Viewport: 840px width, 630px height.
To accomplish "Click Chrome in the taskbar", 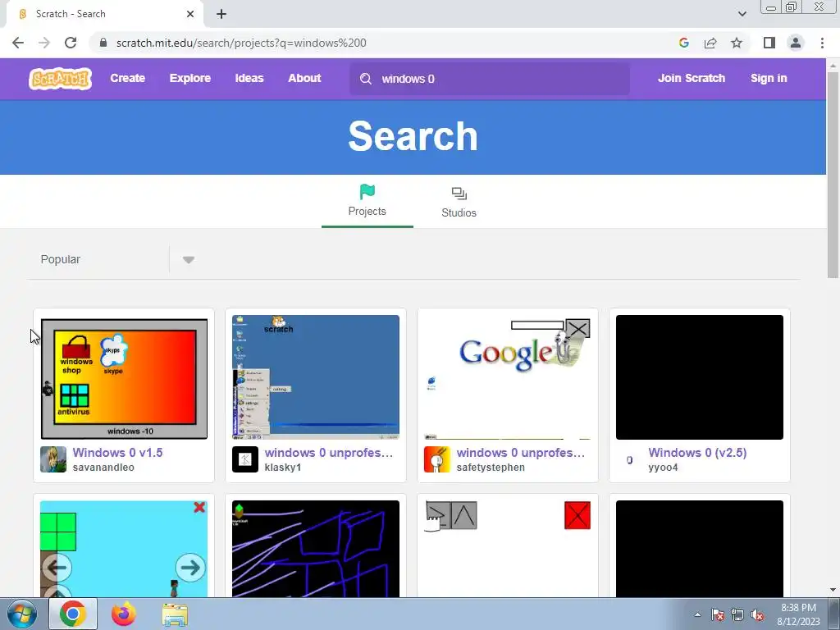I will click(73, 614).
